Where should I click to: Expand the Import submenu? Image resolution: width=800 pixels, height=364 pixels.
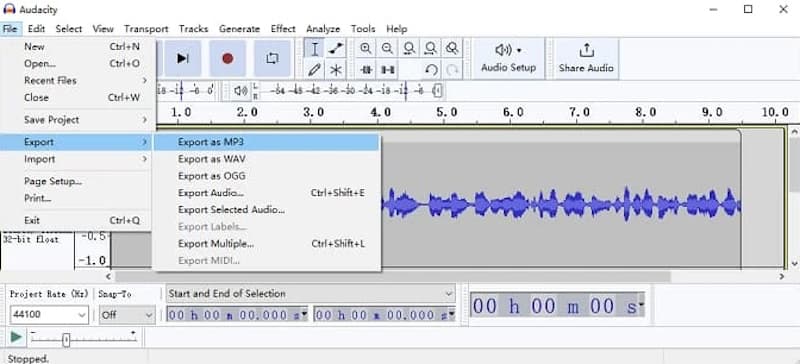[x=76, y=159]
